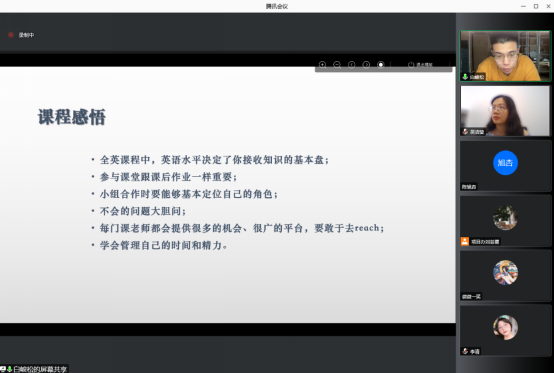The width and height of the screenshot is (554, 373).
Task: Click the girl photo avatar tile
Action: (x=505, y=327)
